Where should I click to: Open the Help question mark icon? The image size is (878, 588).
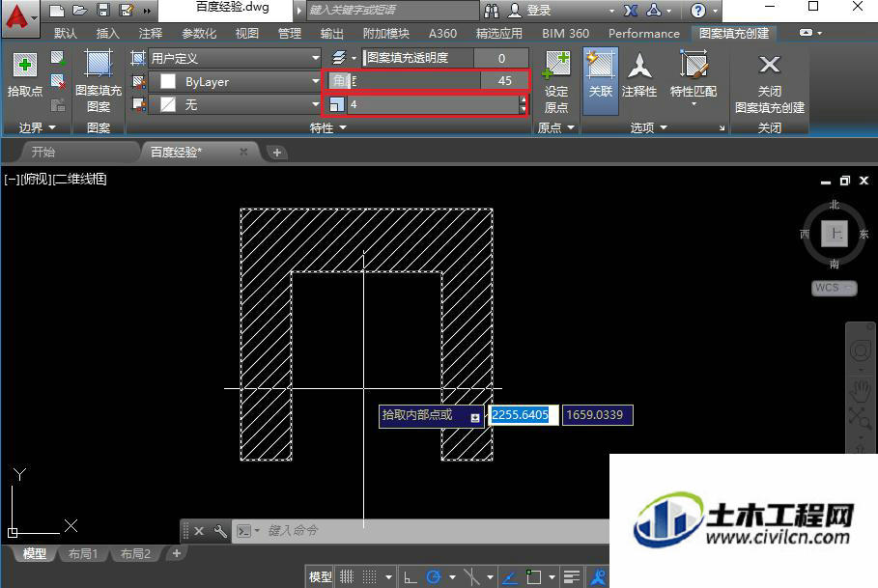point(697,10)
